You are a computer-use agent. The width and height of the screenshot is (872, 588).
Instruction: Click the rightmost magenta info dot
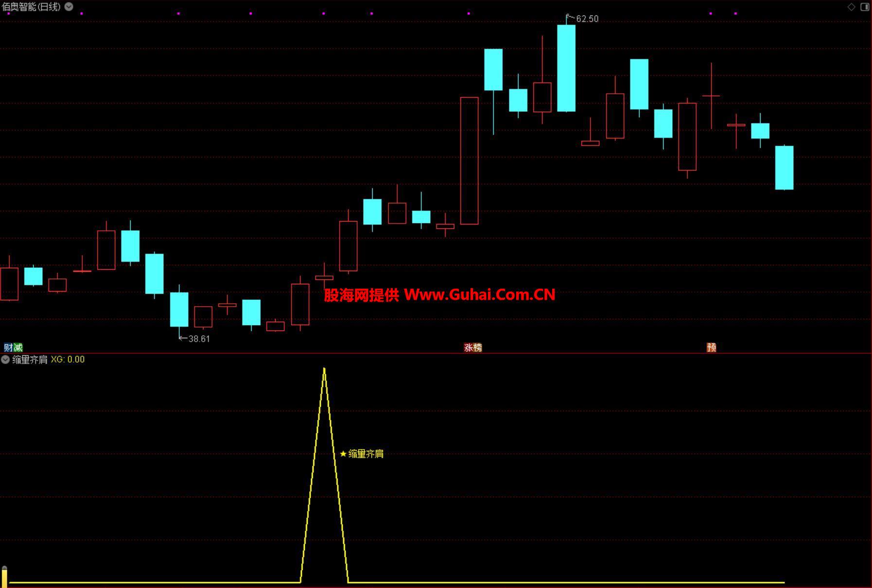click(x=735, y=14)
